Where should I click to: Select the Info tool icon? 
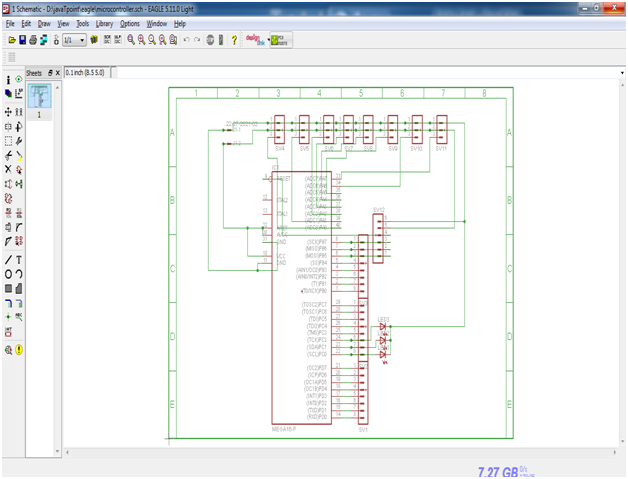8,80
